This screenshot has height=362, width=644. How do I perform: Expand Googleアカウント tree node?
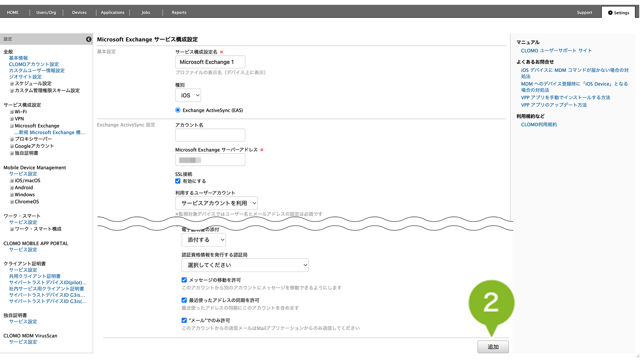point(12,146)
